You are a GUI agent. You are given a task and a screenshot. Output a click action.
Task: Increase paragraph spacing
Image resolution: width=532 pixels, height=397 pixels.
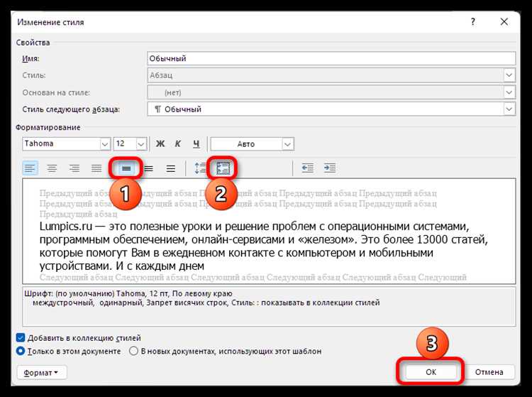[x=200, y=168]
